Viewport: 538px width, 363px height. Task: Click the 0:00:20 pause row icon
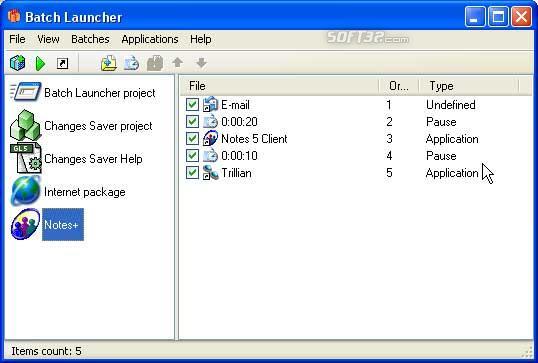coord(210,121)
